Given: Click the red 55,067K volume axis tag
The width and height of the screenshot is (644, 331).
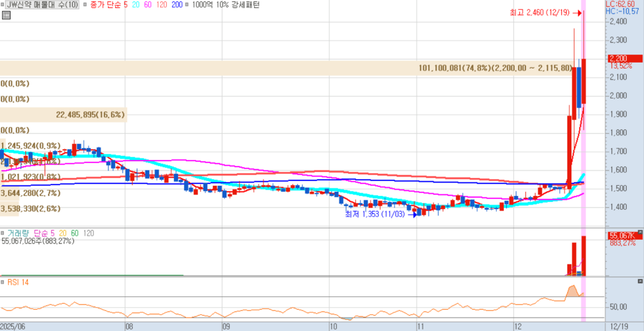Looking at the screenshot, I should [625, 236].
